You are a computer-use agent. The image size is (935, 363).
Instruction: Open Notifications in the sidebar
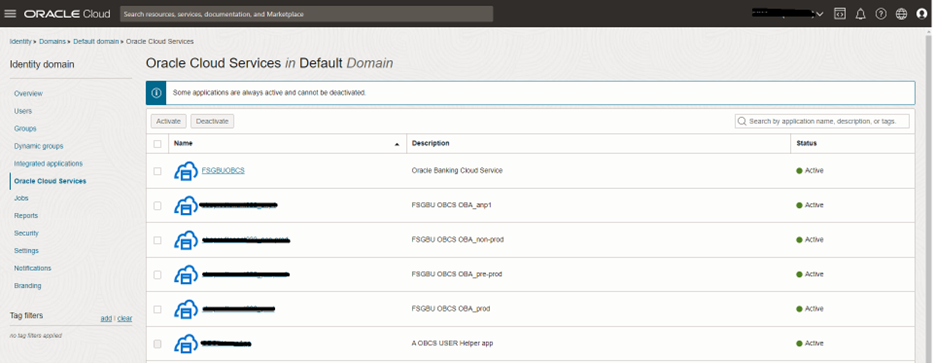coord(32,268)
